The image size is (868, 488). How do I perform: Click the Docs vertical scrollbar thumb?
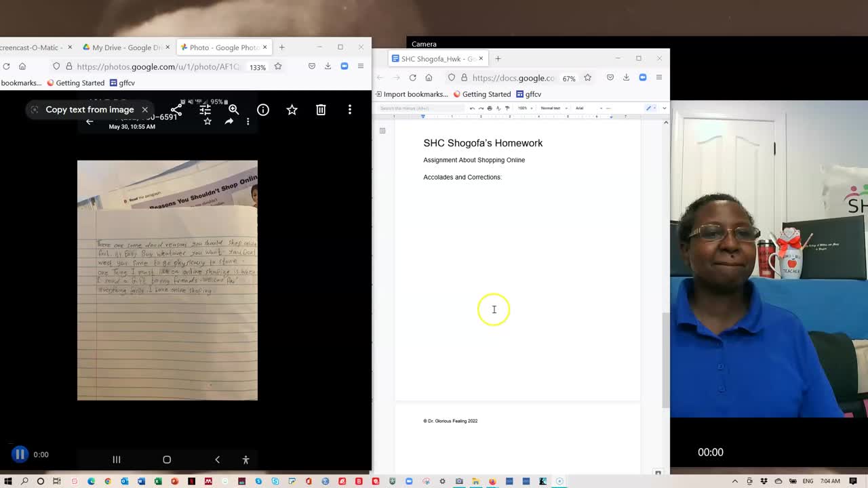point(665,359)
